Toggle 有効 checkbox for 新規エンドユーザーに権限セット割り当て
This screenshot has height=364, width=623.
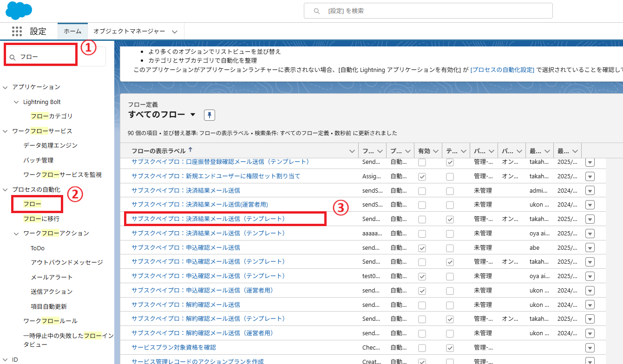tap(422, 176)
